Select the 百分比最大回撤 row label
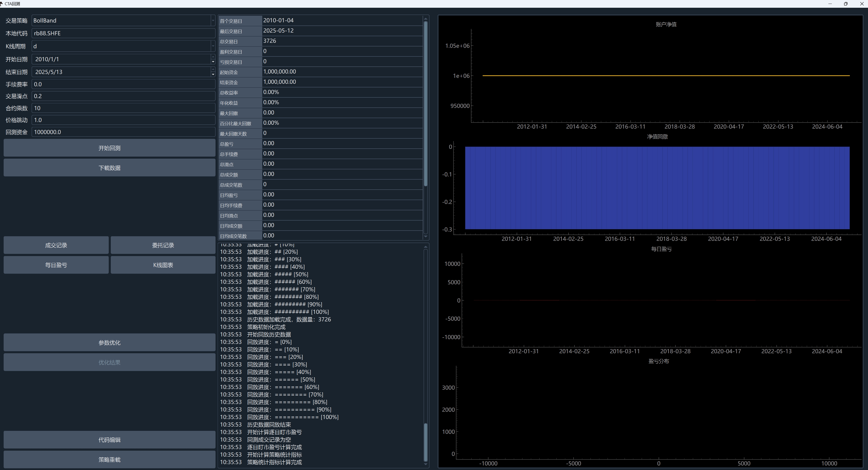Viewport: 868px width, 470px height. pyautogui.click(x=240, y=123)
